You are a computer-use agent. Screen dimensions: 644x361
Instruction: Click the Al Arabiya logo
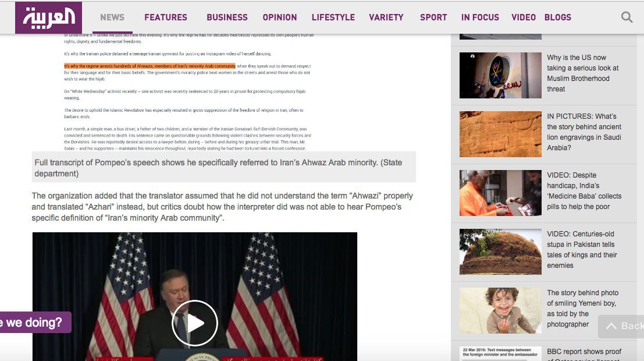click(x=48, y=17)
